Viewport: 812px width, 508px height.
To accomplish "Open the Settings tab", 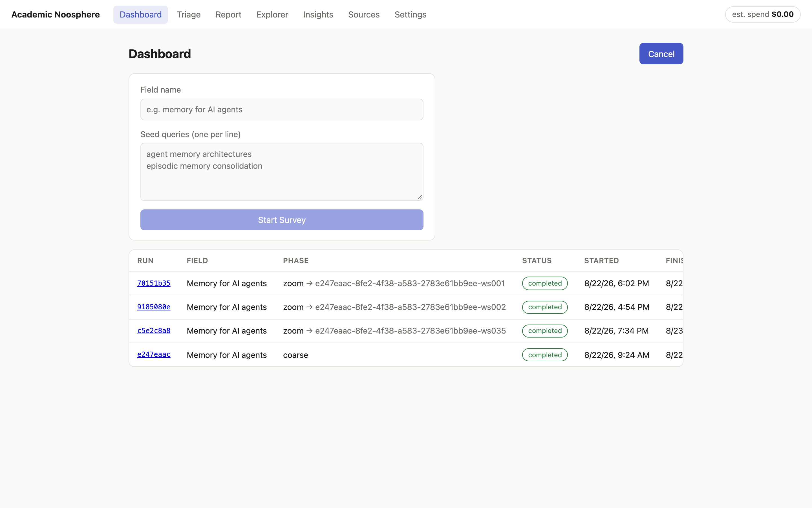I will (x=410, y=14).
